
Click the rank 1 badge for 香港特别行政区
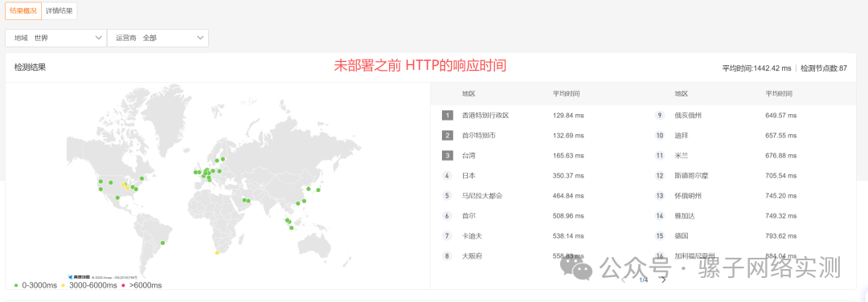click(448, 116)
